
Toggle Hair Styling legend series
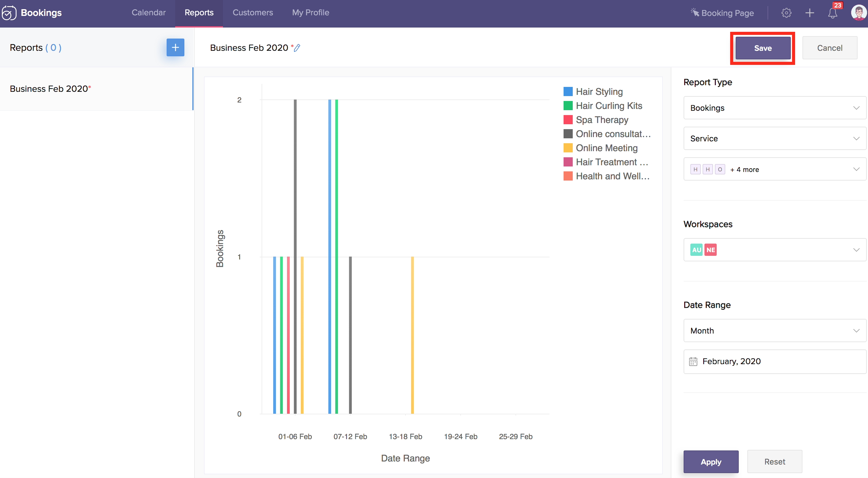(599, 91)
